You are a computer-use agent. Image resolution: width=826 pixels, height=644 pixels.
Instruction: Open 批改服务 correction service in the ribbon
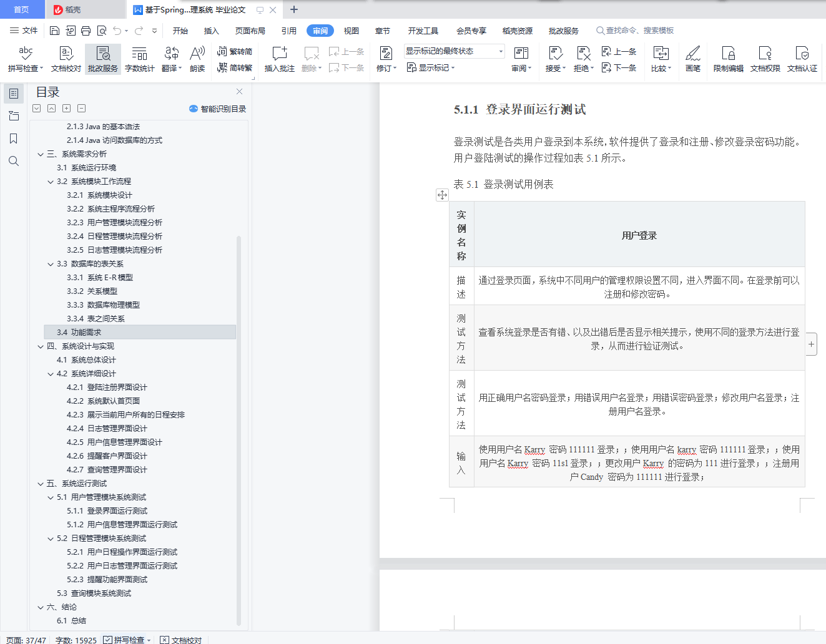[x=103, y=59]
